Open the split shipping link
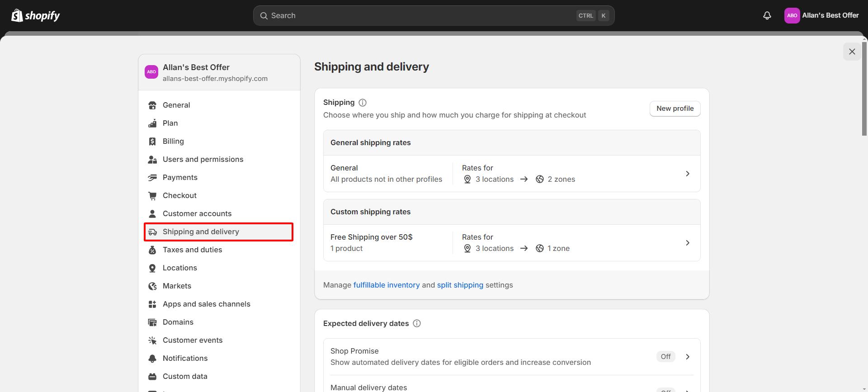This screenshot has height=392, width=868. tap(460, 285)
